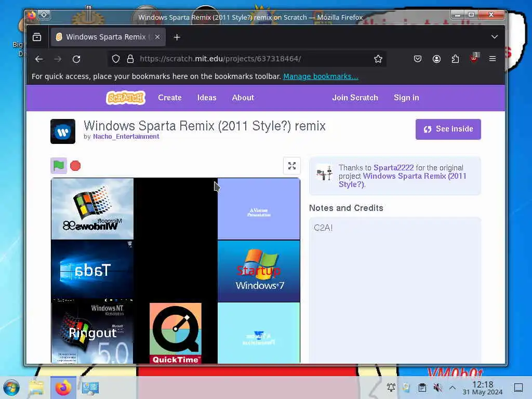Click Sign in
The image size is (532, 399).
tap(406, 98)
